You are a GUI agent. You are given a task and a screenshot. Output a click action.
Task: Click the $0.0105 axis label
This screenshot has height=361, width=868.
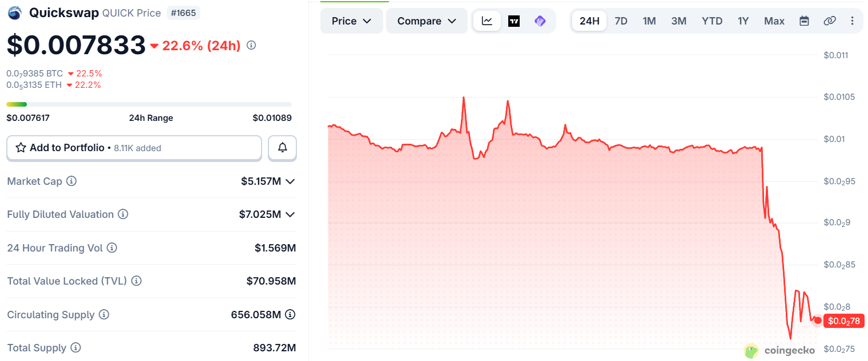pyautogui.click(x=839, y=97)
